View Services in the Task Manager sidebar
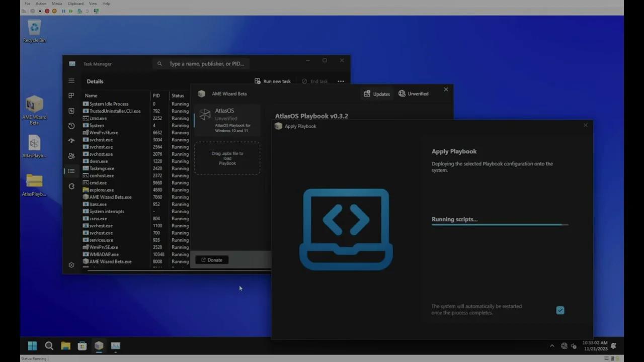 point(71,186)
